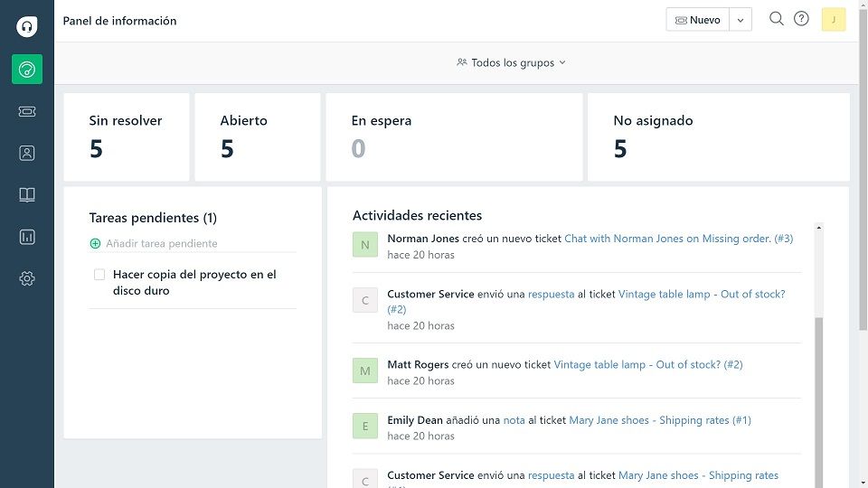
Task: Open the Sin resolver card
Action: [x=127, y=136]
